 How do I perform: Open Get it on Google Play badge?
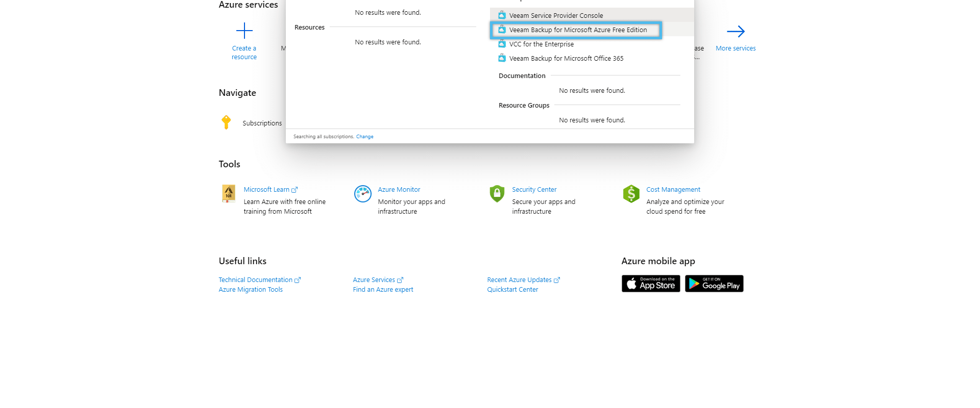(714, 284)
